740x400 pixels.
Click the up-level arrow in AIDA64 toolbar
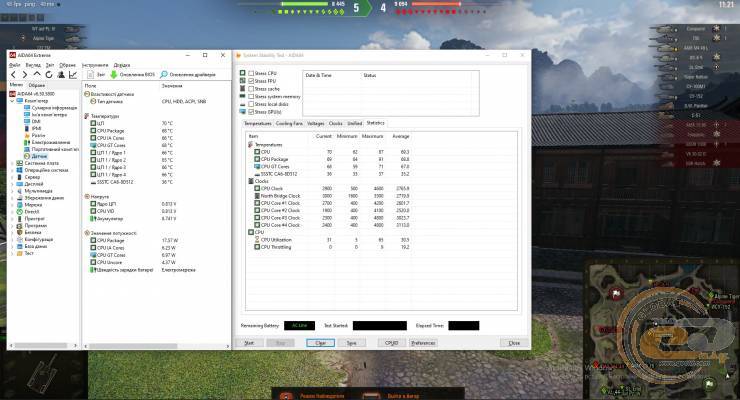(37, 75)
